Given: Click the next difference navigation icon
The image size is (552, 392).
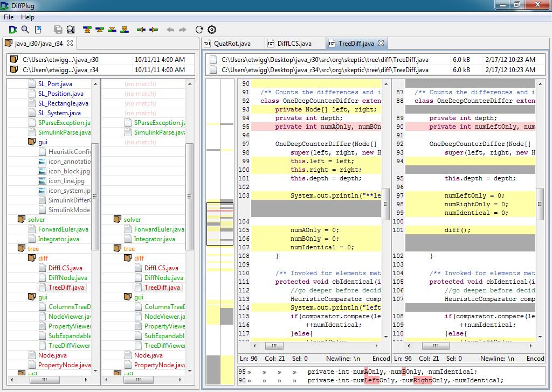Looking at the screenshot, I should tap(112, 30).
